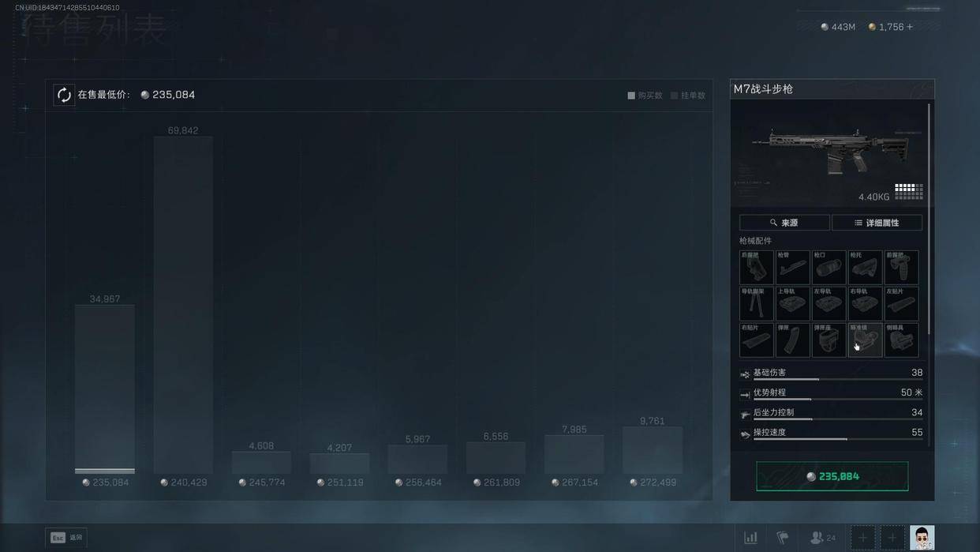
Task: Select the 弹匣 magazine attachment slot
Action: point(792,340)
